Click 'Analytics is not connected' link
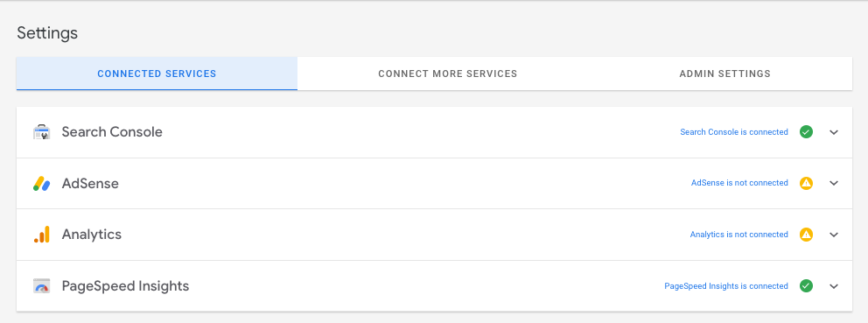This screenshot has height=323, width=868. point(739,235)
